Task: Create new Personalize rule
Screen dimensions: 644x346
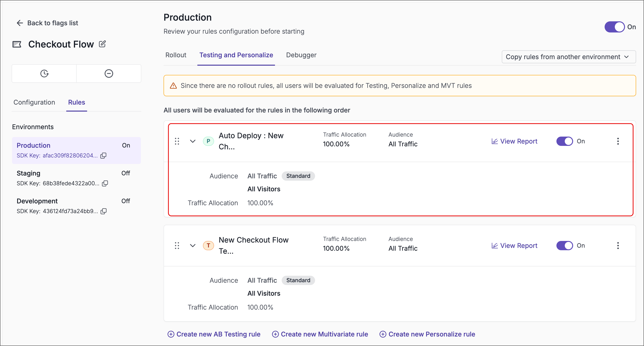Action: [427, 334]
